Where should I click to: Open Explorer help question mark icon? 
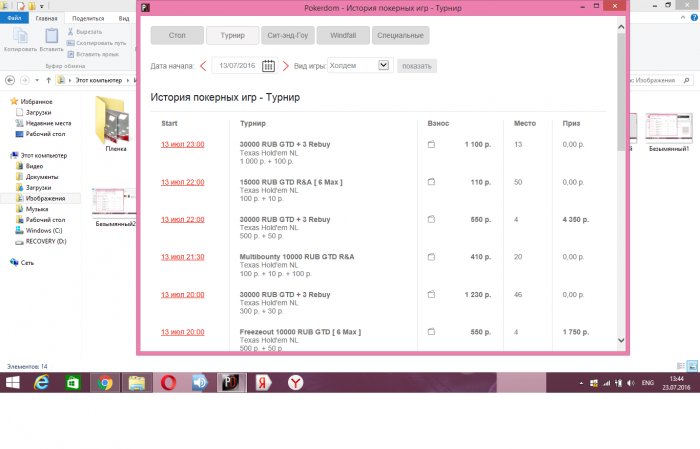(x=694, y=17)
